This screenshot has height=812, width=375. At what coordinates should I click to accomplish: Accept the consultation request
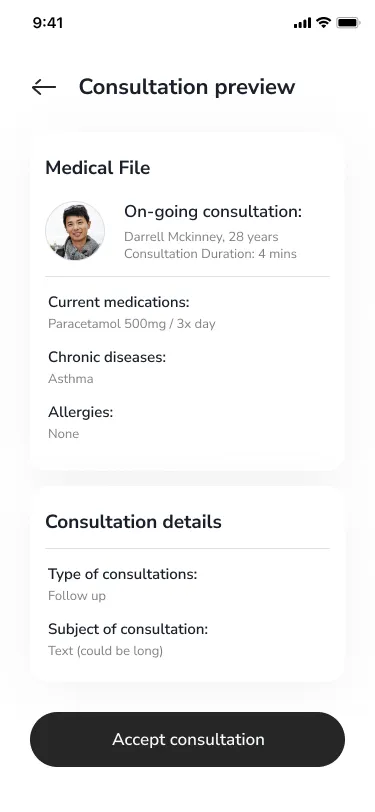pyautogui.click(x=188, y=739)
